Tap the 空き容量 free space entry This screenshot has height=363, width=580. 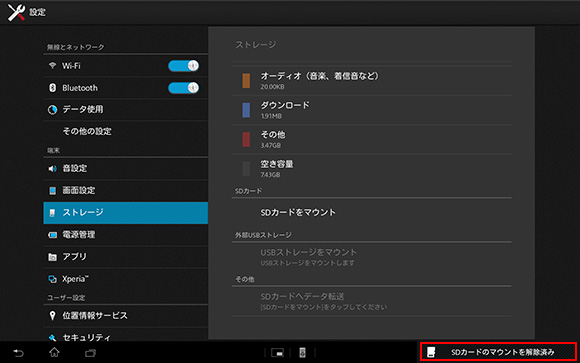tap(372, 169)
